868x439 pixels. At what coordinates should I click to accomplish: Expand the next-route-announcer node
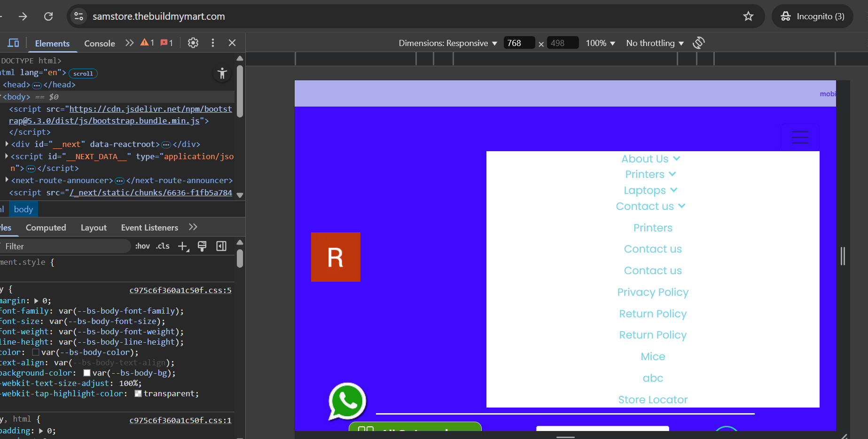coord(7,180)
